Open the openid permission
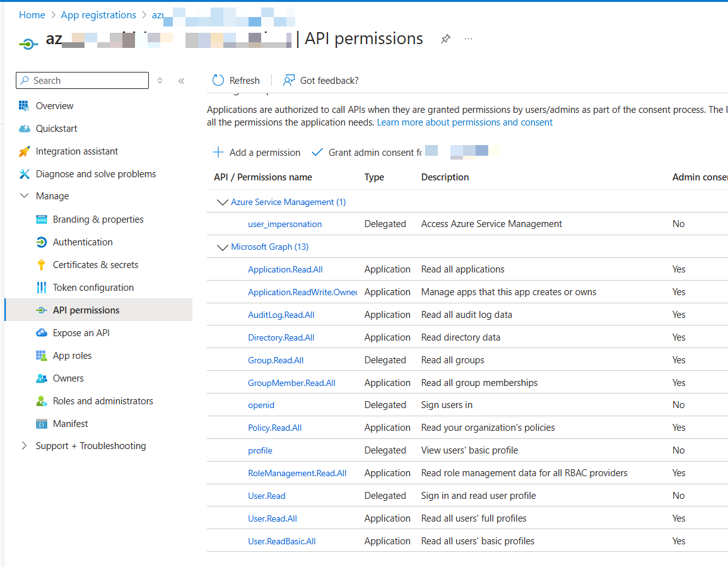The width and height of the screenshot is (728, 567). click(261, 406)
